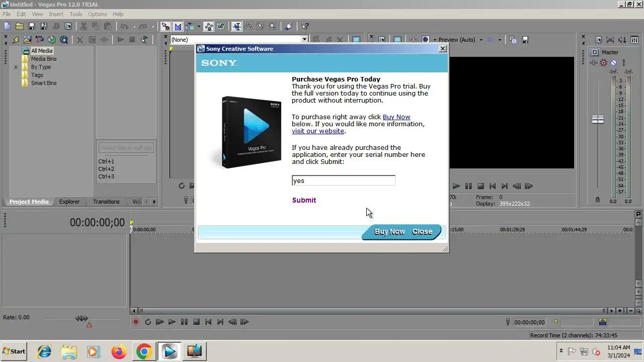This screenshot has height=362, width=644.
Task: Show hidden system tray icons arrow
Action: [561, 351]
